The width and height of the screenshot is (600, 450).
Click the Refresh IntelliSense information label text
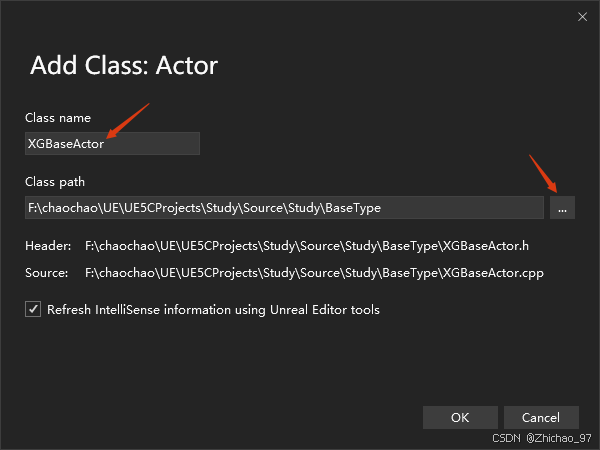point(213,310)
